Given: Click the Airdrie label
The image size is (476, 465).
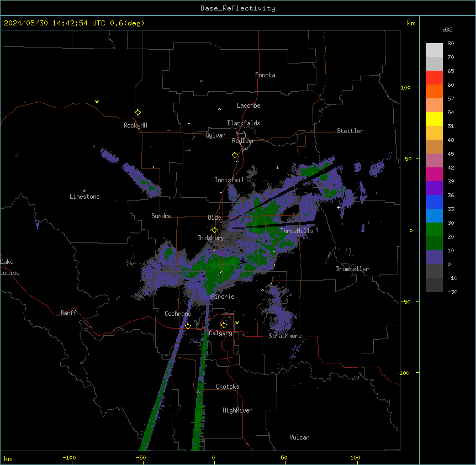Looking at the screenshot, I should pyautogui.click(x=223, y=297).
